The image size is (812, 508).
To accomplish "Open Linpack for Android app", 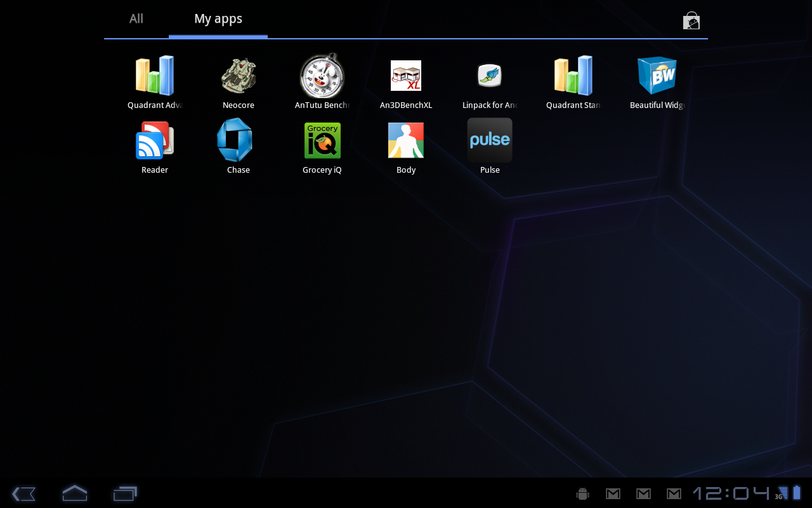I will (490, 76).
